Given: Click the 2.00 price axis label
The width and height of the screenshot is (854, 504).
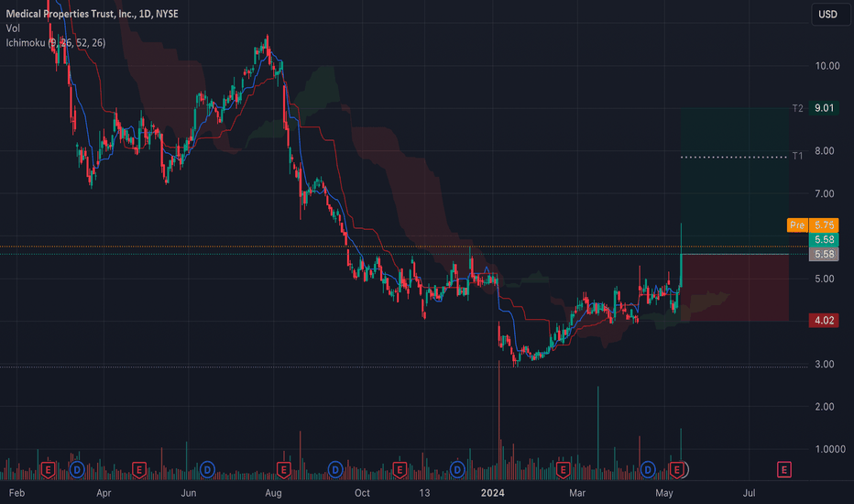Looking at the screenshot, I should tap(824, 407).
